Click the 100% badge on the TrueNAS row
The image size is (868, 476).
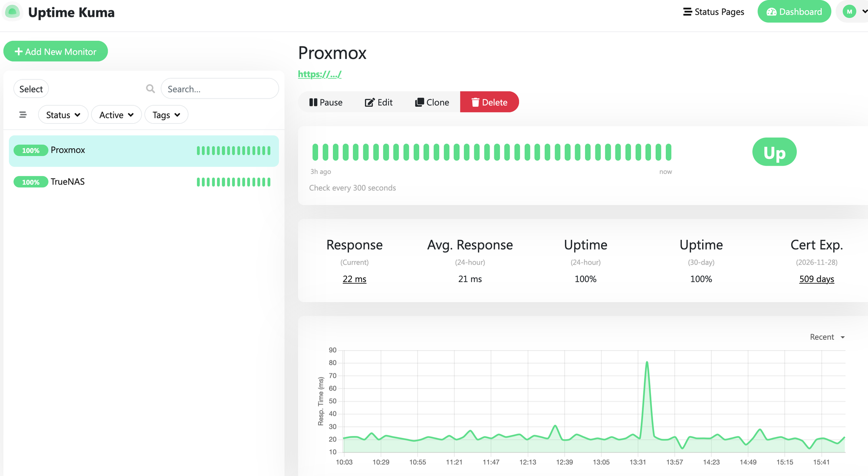[x=31, y=182]
